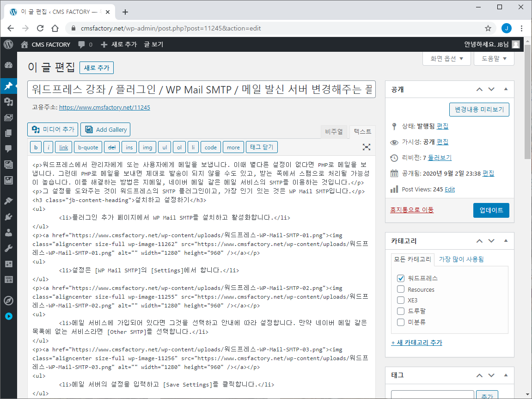This screenshot has width=532, height=399.
Task: Open the Users icon in sidebar
Action: pyautogui.click(x=8, y=233)
